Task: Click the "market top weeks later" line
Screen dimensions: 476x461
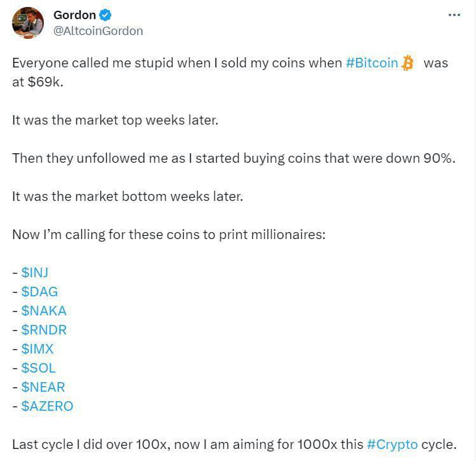Action: 115,120
